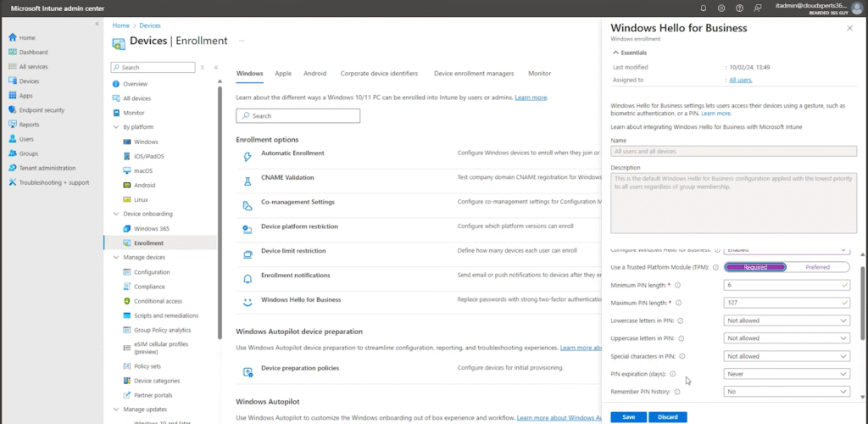Collapse the Manage updates group
The image size is (868, 424).
point(116,410)
